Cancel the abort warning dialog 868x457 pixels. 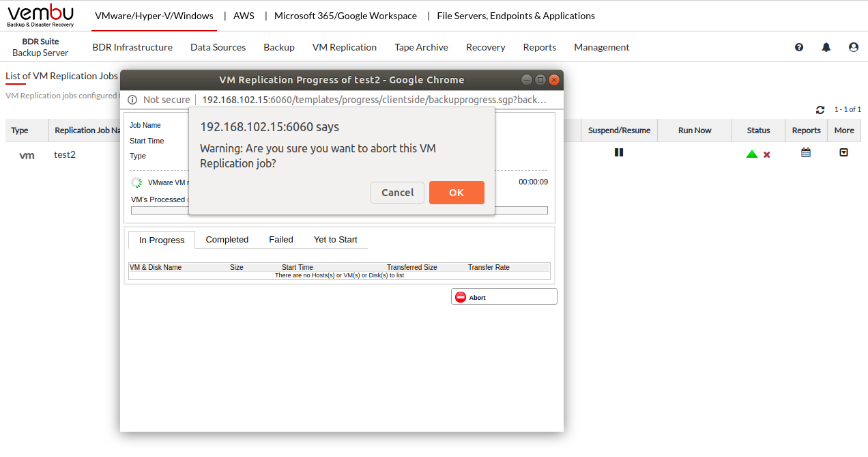(397, 193)
